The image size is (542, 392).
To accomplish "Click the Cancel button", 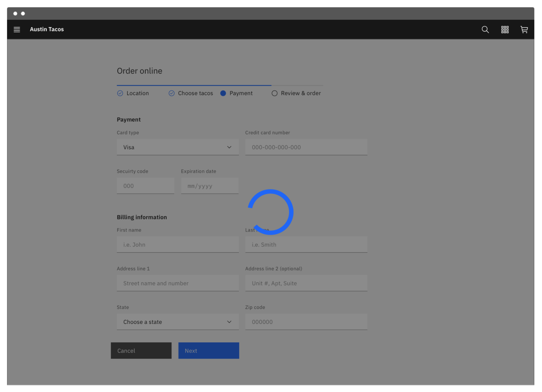I will point(141,350).
